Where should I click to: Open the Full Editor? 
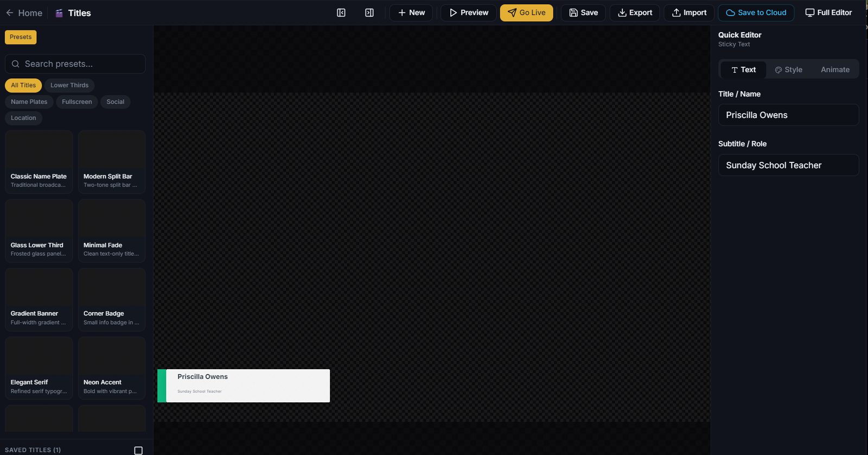pyautogui.click(x=828, y=12)
